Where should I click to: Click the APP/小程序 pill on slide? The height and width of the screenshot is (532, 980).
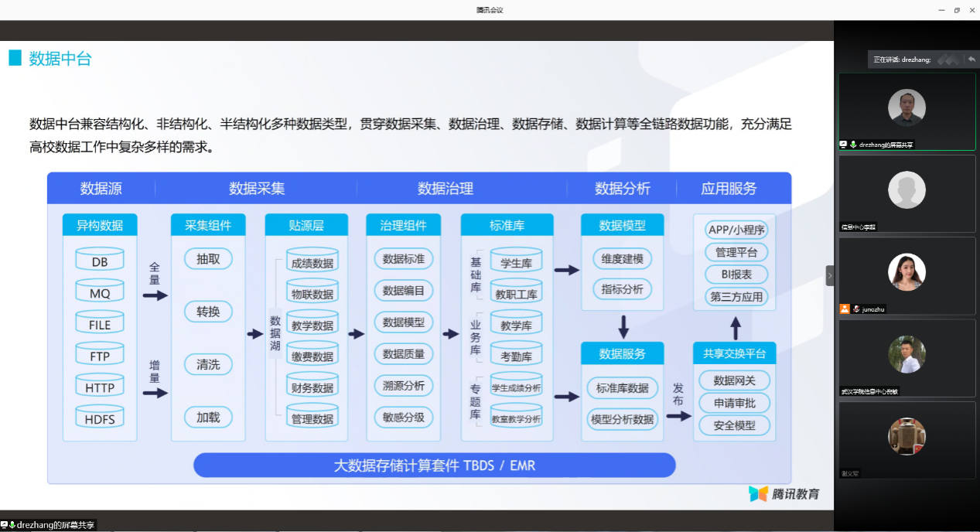coord(736,230)
